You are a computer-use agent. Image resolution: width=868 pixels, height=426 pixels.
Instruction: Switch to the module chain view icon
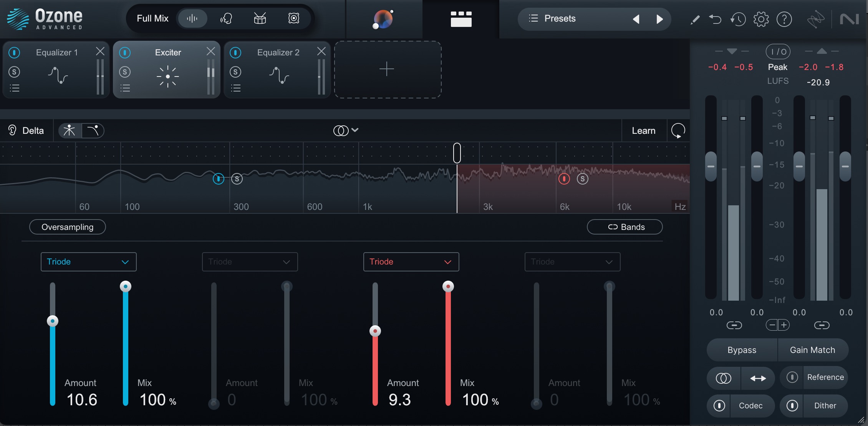pos(461,19)
